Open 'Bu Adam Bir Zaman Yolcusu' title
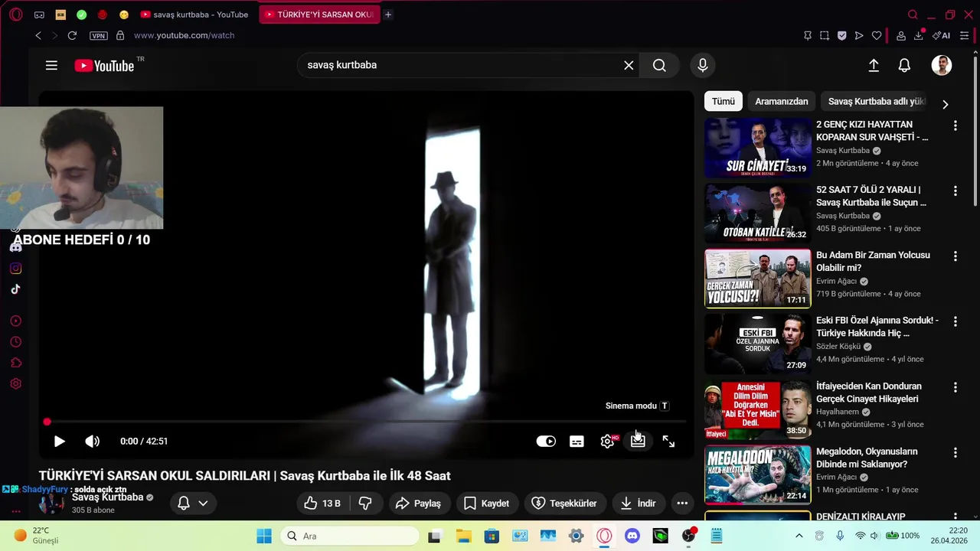This screenshot has height=551, width=980. [x=873, y=261]
